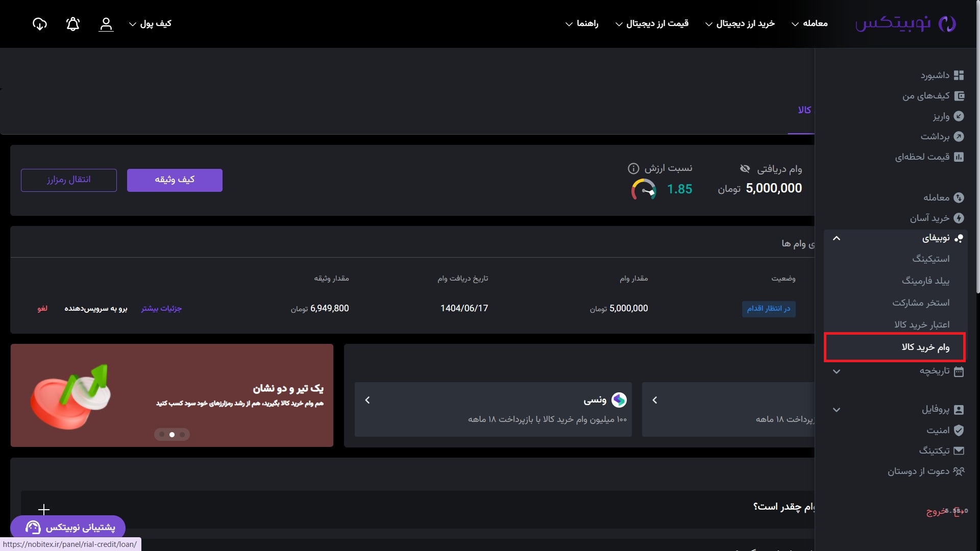Select Staking (استیکینگ) in sidebar

click(x=930, y=259)
